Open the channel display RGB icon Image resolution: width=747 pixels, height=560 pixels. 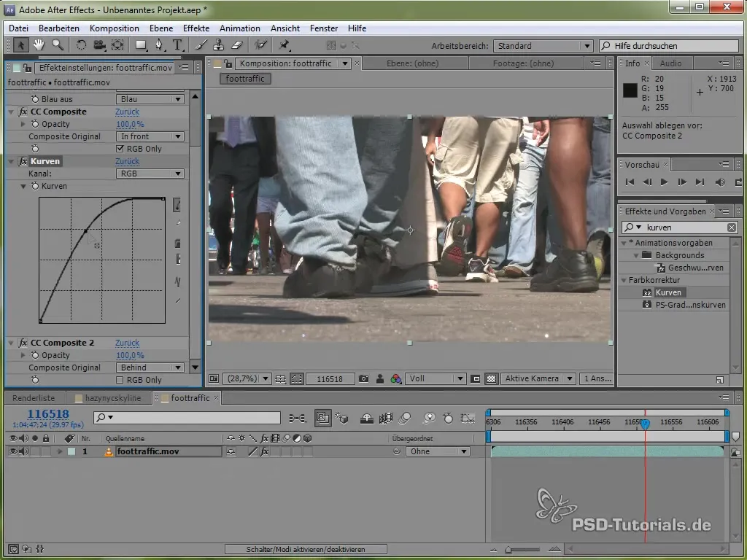[395, 379]
